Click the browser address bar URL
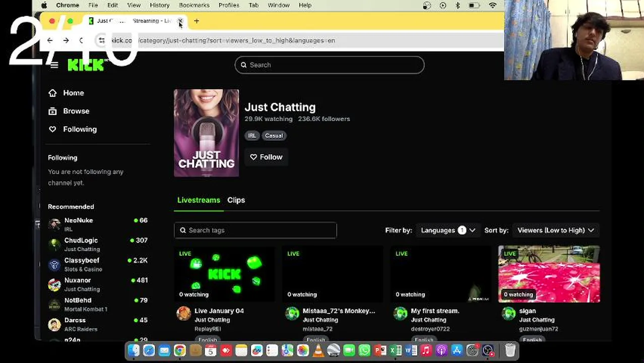Viewport: 644px width, 363px height. (223, 40)
